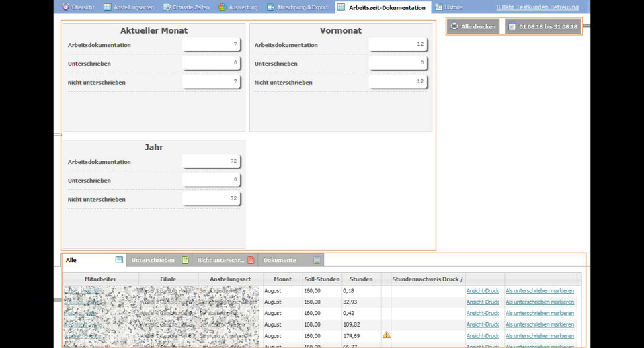Mark 174,69 hours row as unterschrieben
This screenshot has height=348, width=644.
[x=540, y=336]
